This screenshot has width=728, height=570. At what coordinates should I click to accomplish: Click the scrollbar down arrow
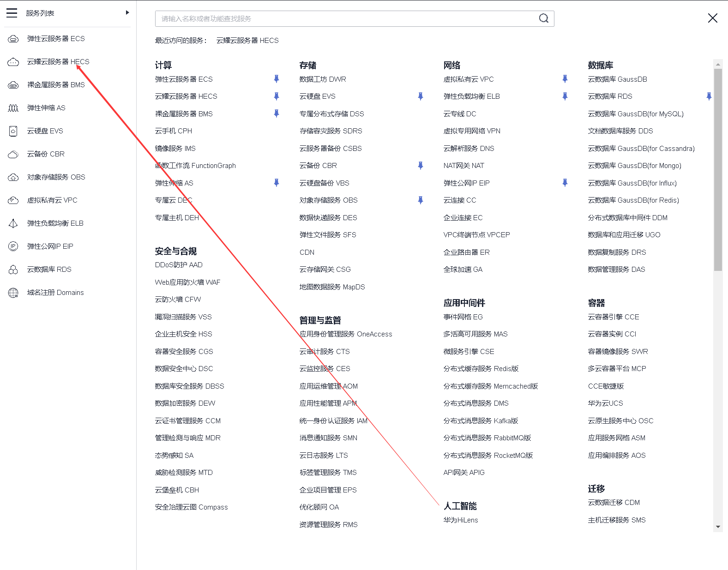718,527
